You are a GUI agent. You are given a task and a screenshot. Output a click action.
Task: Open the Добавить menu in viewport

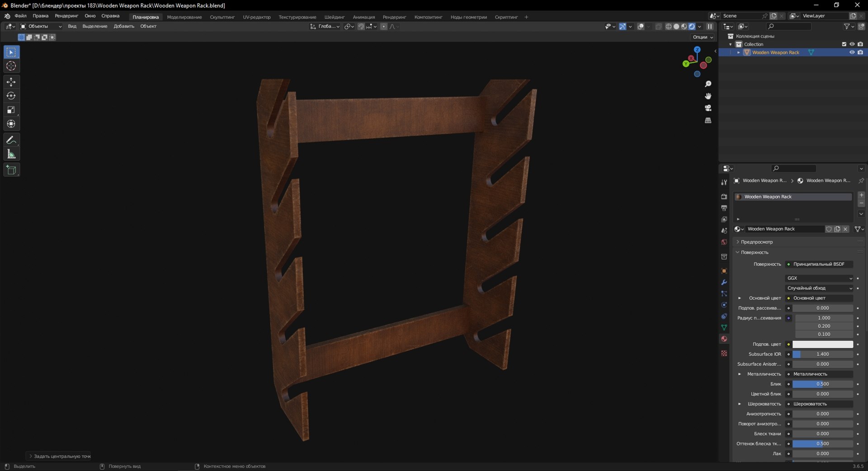coord(124,26)
